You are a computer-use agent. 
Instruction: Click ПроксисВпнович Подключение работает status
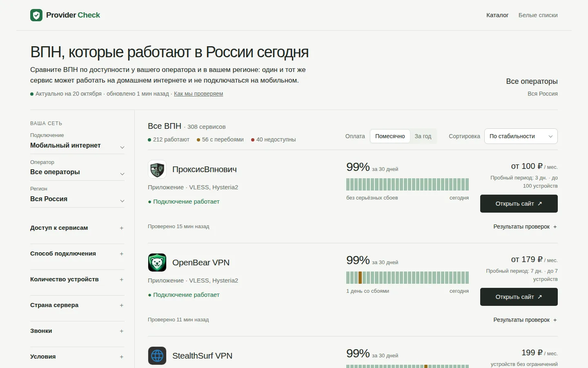pyautogui.click(x=184, y=202)
